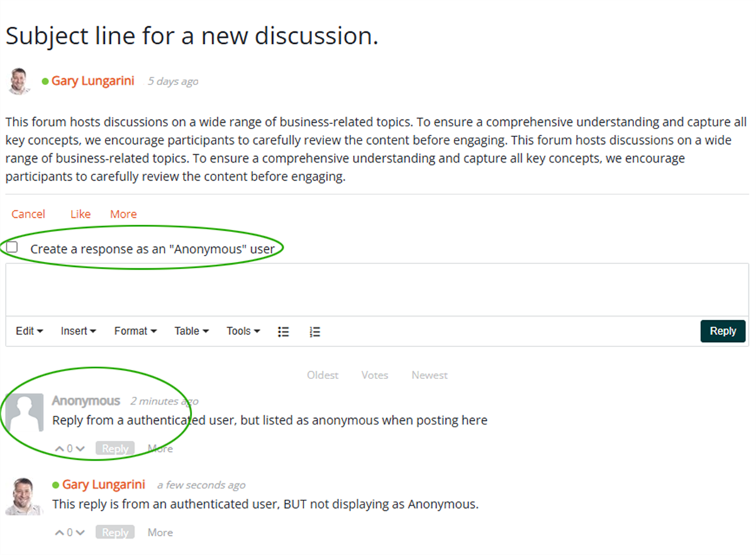
Task: Sort replies by Votes
Action: pyautogui.click(x=374, y=375)
